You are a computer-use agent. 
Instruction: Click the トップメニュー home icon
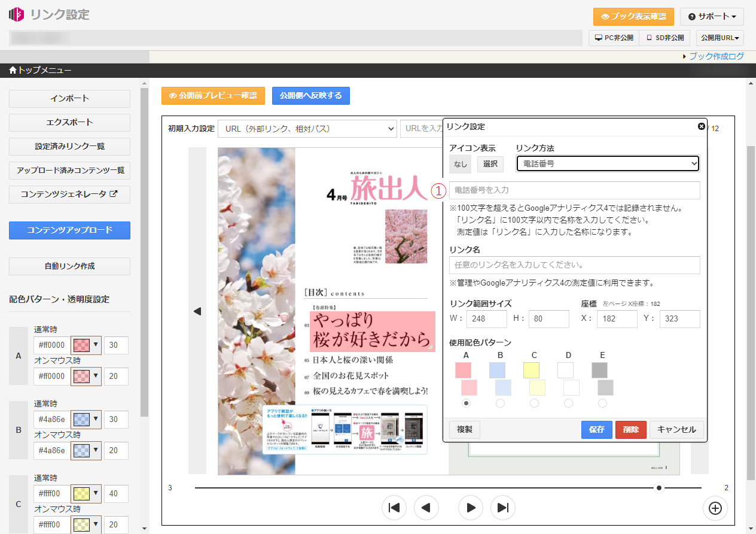(x=13, y=71)
